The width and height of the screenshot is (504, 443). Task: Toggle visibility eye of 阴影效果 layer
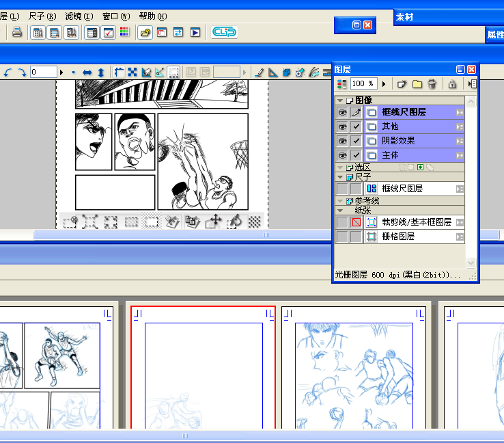click(342, 141)
